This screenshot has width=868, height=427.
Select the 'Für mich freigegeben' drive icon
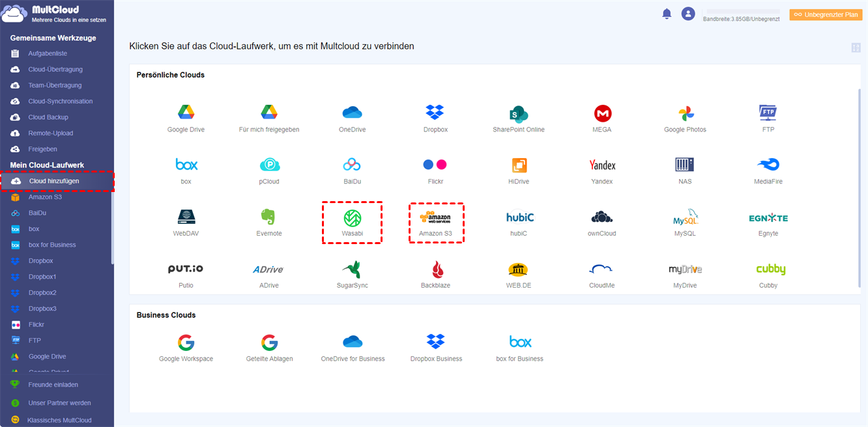click(x=269, y=113)
